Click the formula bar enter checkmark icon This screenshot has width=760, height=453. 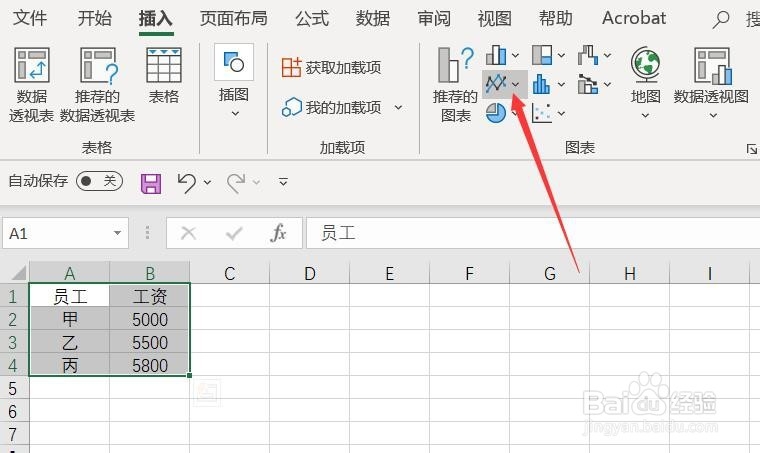click(x=234, y=234)
